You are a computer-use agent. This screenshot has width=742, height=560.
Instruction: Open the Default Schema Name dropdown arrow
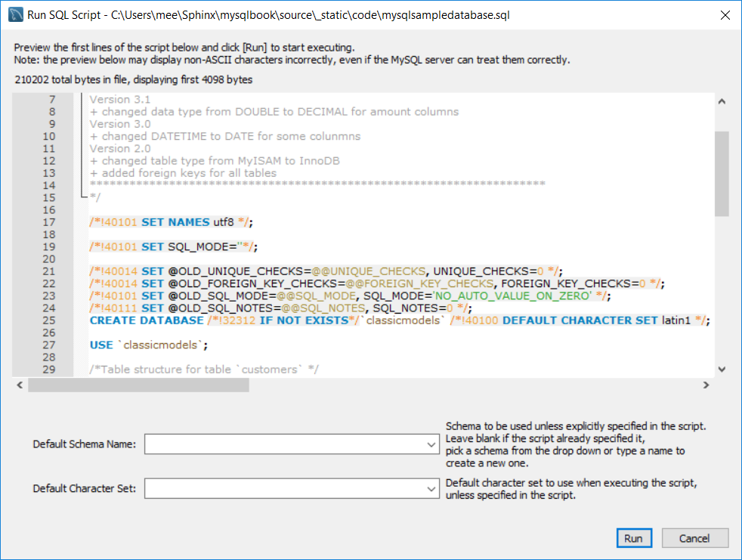[430, 444]
